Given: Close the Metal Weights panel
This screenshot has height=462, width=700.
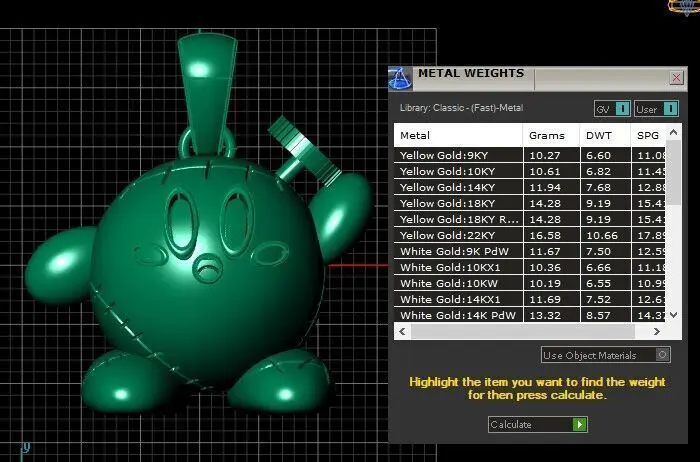Looking at the screenshot, I should pos(676,78).
